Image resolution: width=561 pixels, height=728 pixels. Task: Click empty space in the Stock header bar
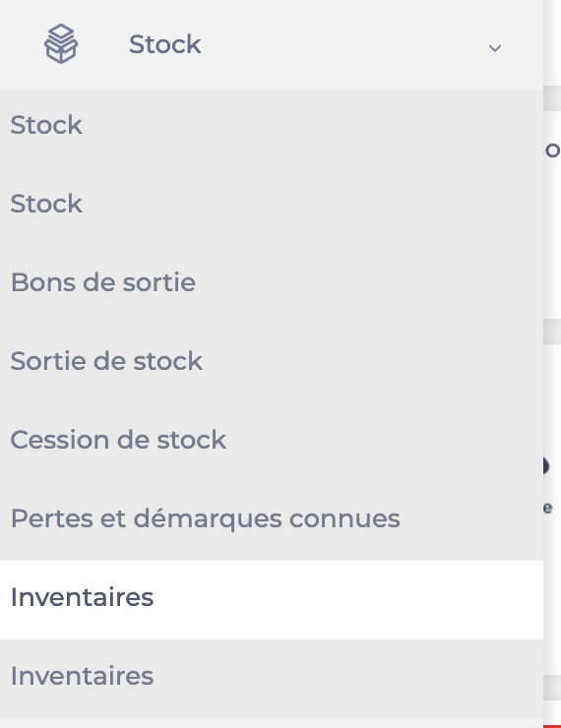coord(343,44)
